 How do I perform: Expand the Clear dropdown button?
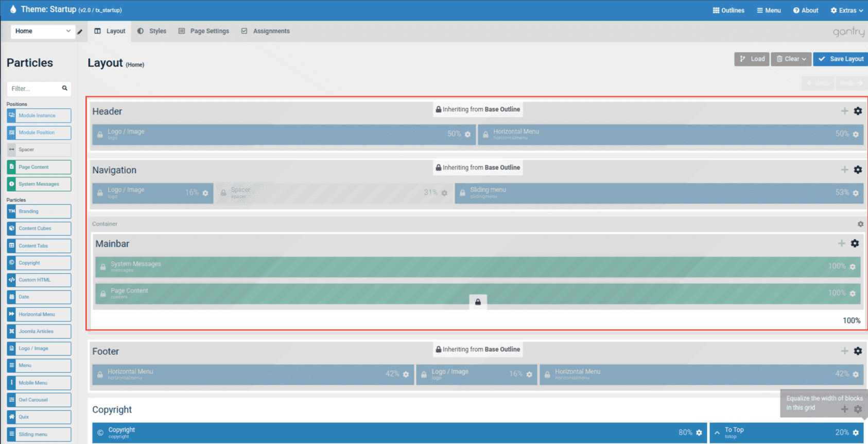[x=791, y=59]
